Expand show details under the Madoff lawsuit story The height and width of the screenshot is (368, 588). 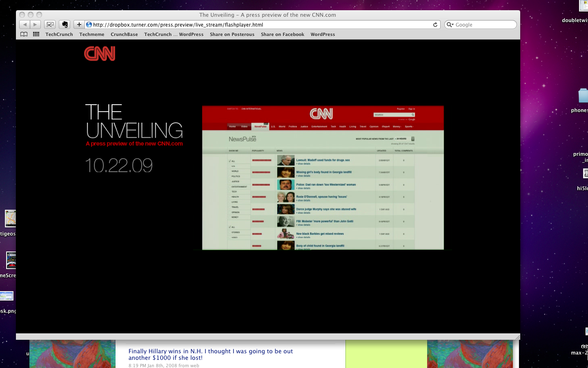[303, 164]
